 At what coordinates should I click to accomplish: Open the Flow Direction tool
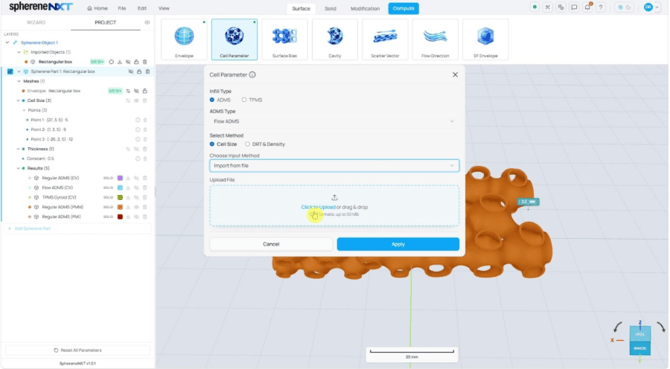pos(435,39)
